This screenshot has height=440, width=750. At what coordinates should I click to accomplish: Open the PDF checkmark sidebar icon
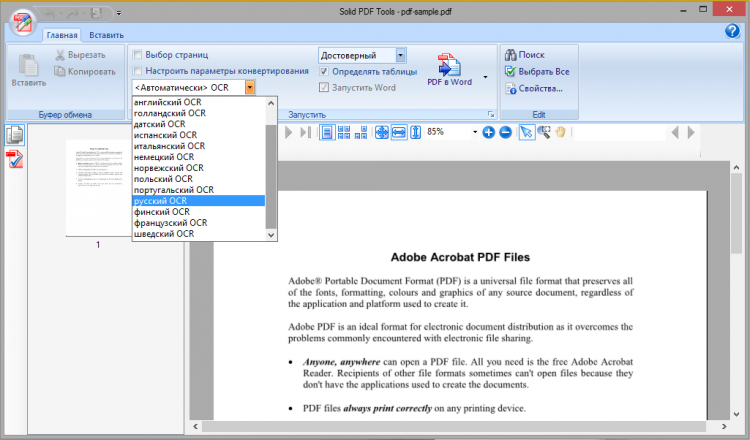(x=15, y=159)
